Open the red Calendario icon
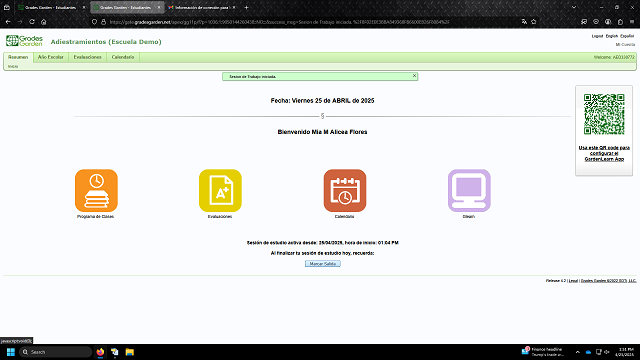 pyautogui.click(x=345, y=191)
